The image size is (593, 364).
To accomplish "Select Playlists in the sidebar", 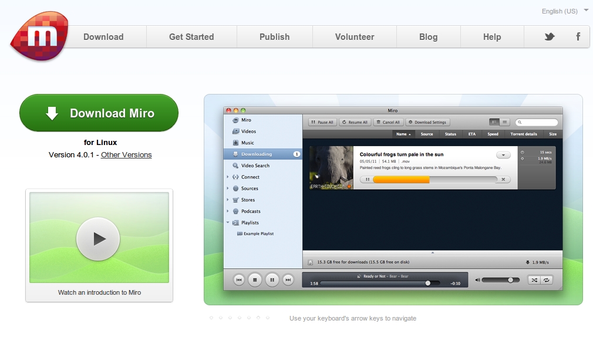I will click(250, 223).
